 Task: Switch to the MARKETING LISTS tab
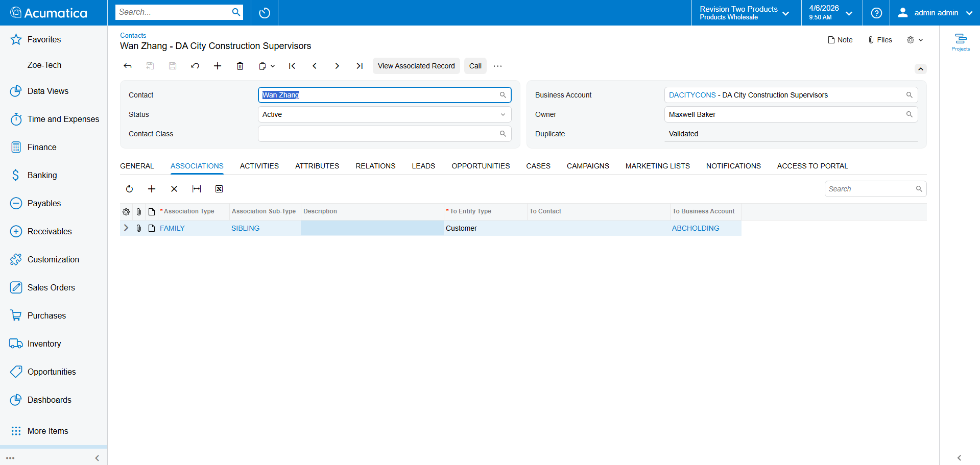(x=657, y=166)
